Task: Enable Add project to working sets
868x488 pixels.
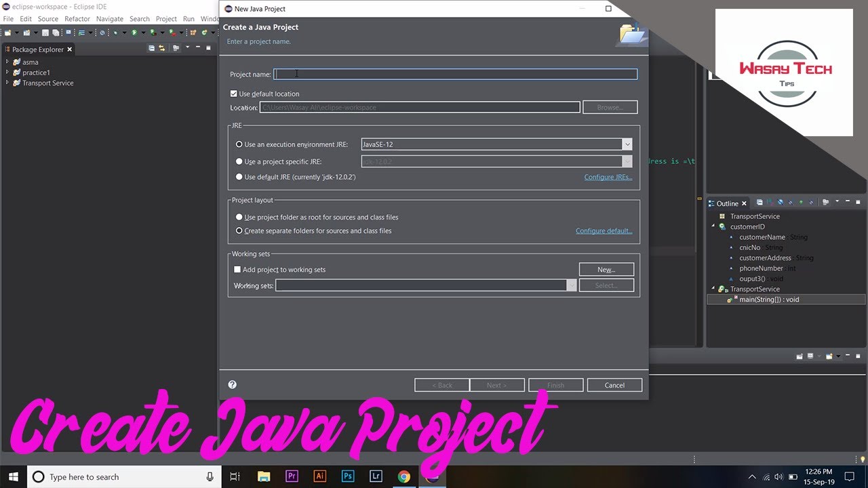Action: [237, 269]
